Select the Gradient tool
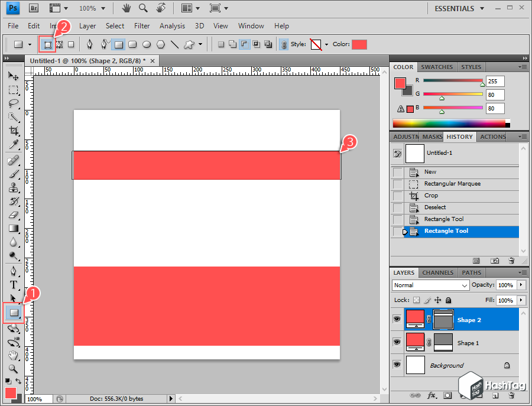 pyautogui.click(x=13, y=229)
